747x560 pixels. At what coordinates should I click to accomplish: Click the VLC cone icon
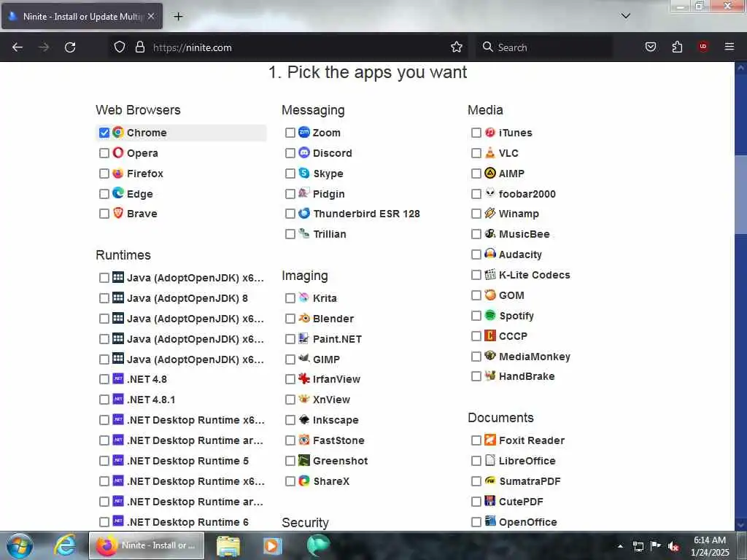click(x=489, y=152)
